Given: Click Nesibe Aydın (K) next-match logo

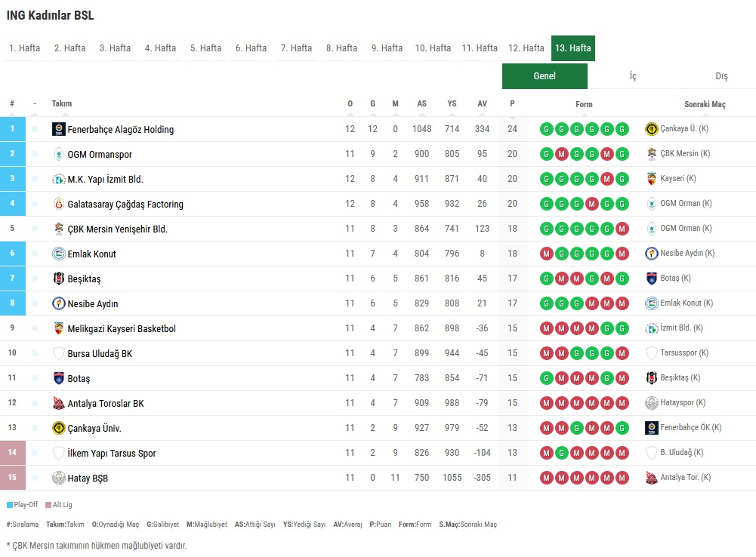Looking at the screenshot, I should click(651, 254).
